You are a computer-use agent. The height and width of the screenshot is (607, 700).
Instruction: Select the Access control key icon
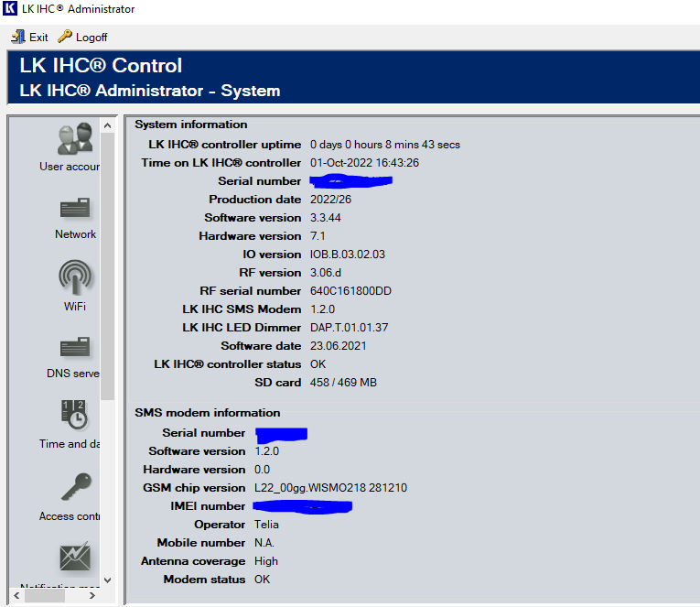tap(75, 486)
